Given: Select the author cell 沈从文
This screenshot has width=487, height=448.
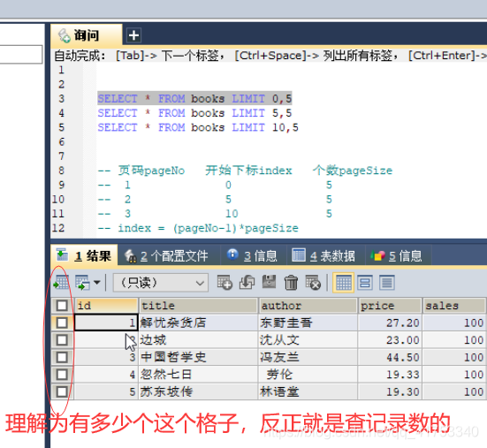Looking at the screenshot, I should (x=308, y=340).
